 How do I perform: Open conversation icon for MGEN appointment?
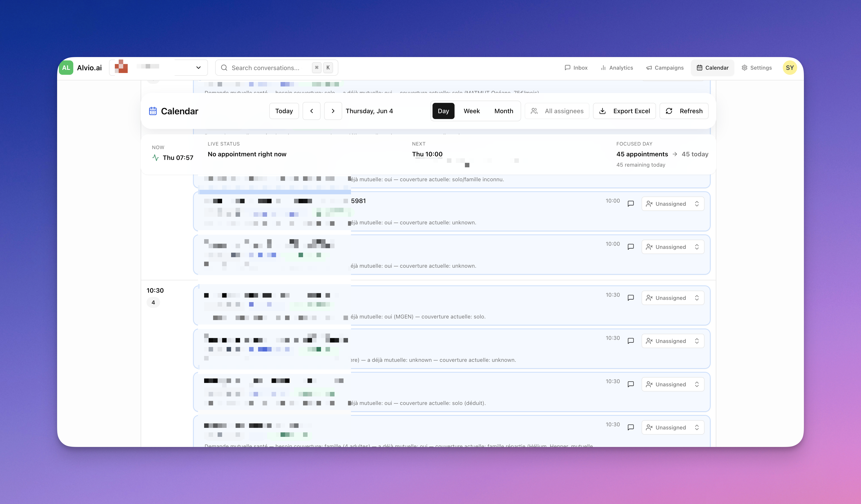click(x=631, y=298)
